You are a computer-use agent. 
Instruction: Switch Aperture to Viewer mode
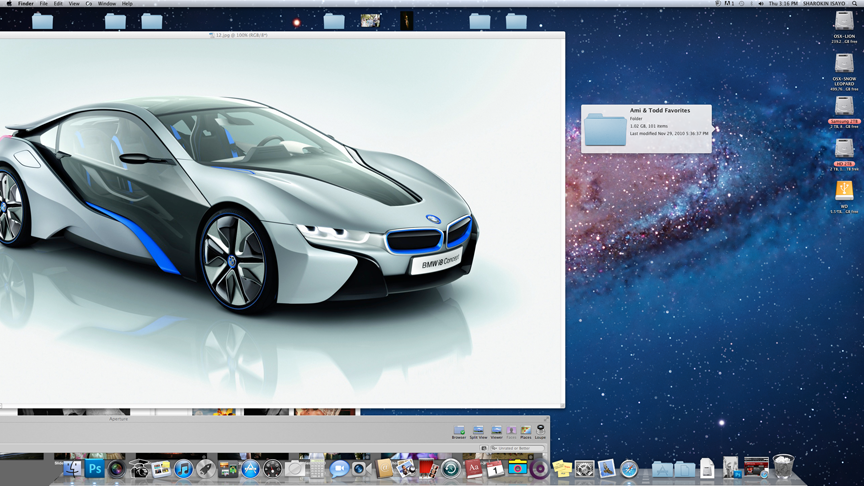(496, 432)
